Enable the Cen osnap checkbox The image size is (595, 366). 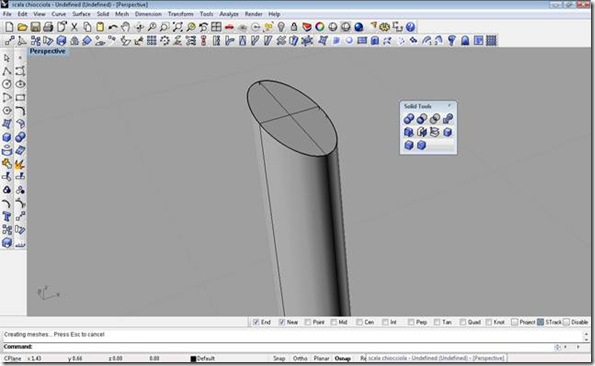pos(359,322)
